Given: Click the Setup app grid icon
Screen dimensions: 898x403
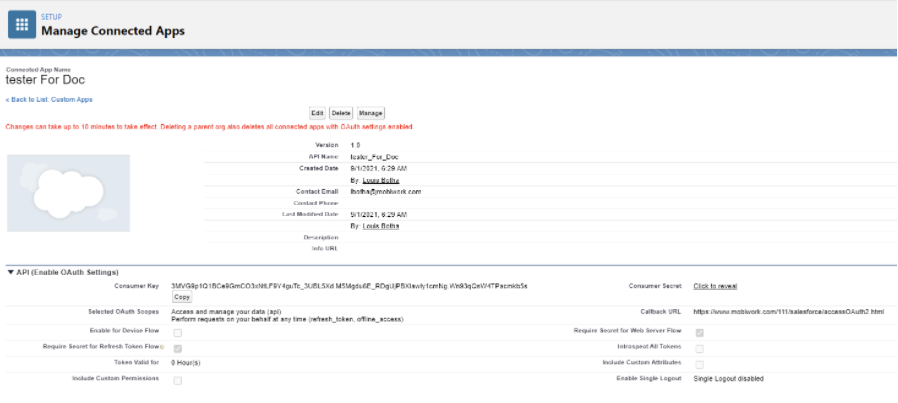Looking at the screenshot, I should [x=22, y=25].
